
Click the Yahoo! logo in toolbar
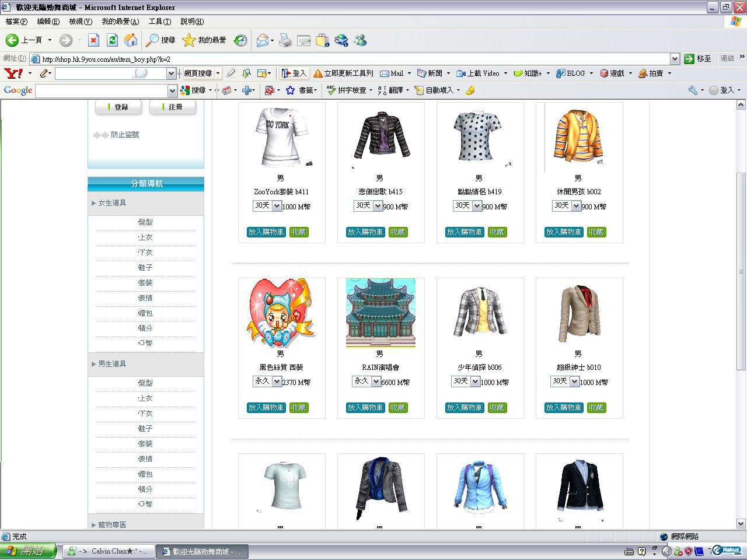pyautogui.click(x=13, y=73)
